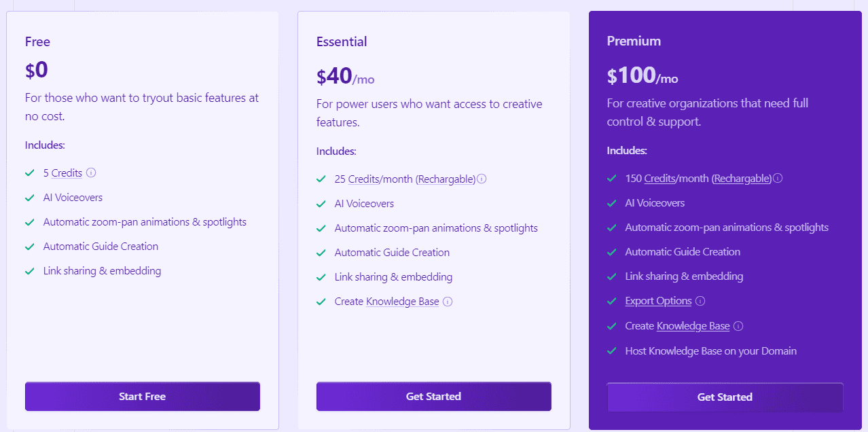
Task: Click the checkmark beside Automatic Guide Creation in Premium
Action: coord(611,251)
